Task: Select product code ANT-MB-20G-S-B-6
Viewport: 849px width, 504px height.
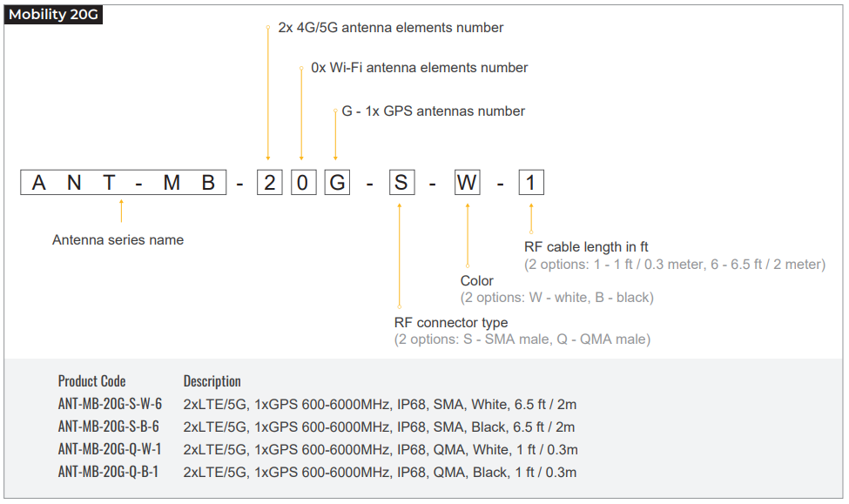Action: pyautogui.click(x=108, y=427)
